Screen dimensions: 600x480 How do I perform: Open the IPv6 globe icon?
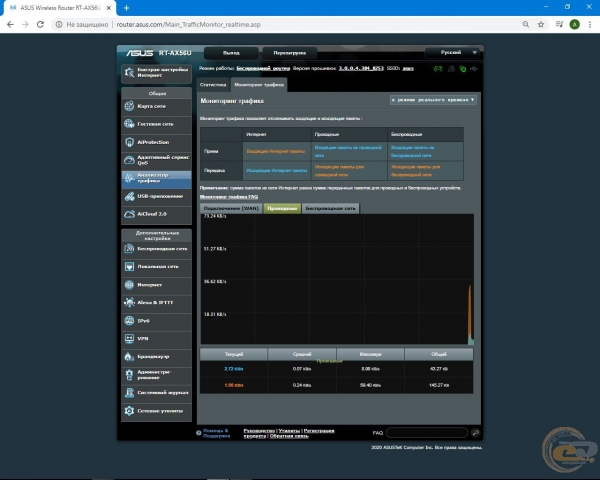(x=129, y=320)
